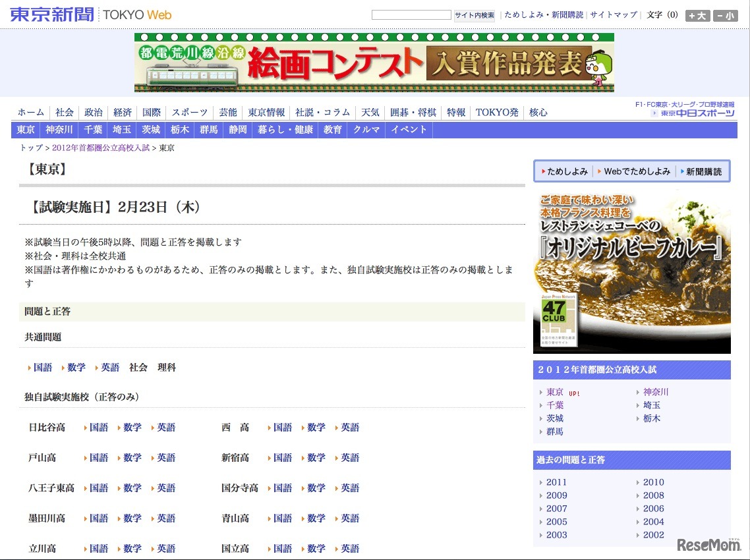The height and width of the screenshot is (560, 750).
Task: Click the Webでためしよみ button
Action: 637,171
